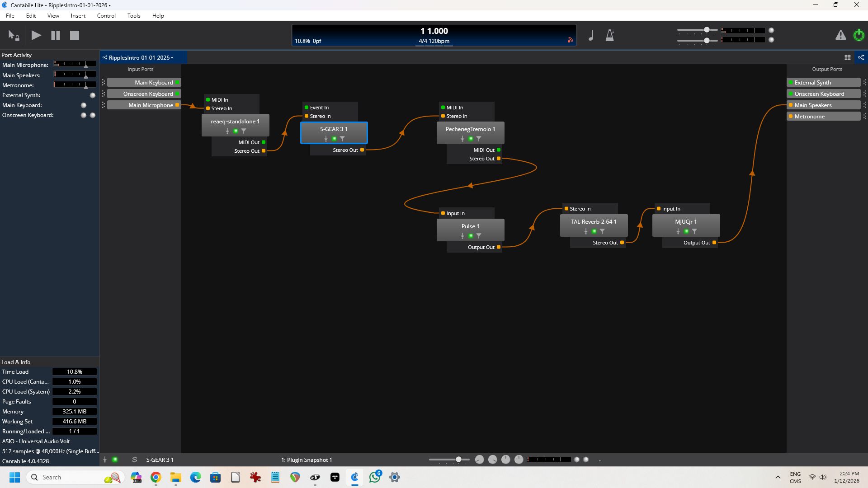The width and height of the screenshot is (868, 488).
Task: Open the Control menu
Action: pos(106,15)
